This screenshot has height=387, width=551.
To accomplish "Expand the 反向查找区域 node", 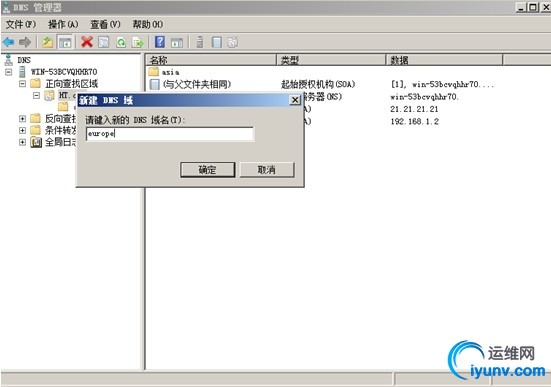I will 22,119.
